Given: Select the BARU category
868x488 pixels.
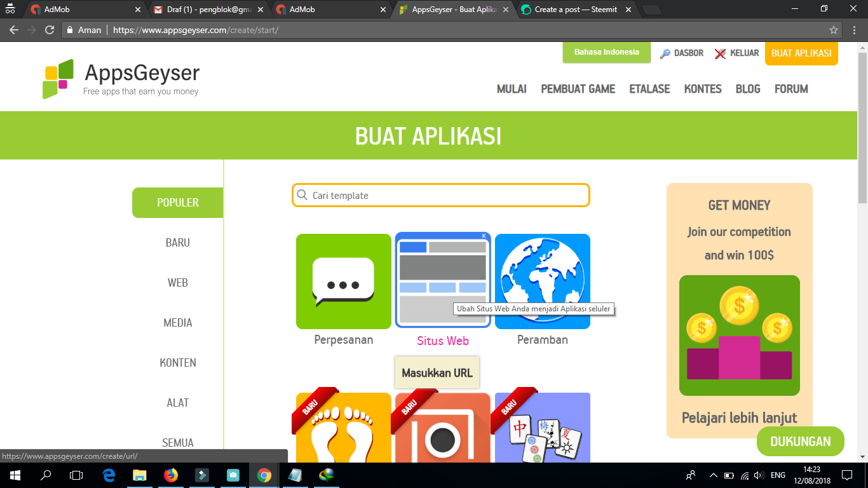Looking at the screenshot, I should pos(178,243).
